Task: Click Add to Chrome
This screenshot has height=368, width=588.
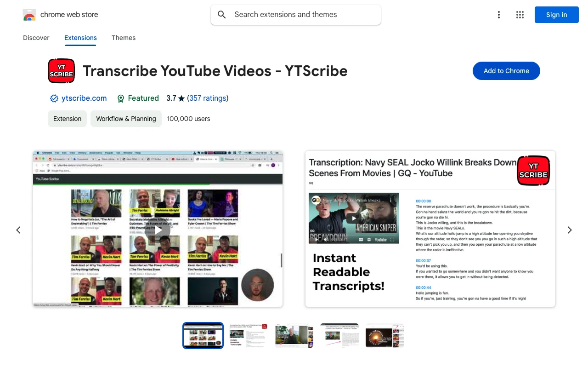Action: tap(506, 71)
